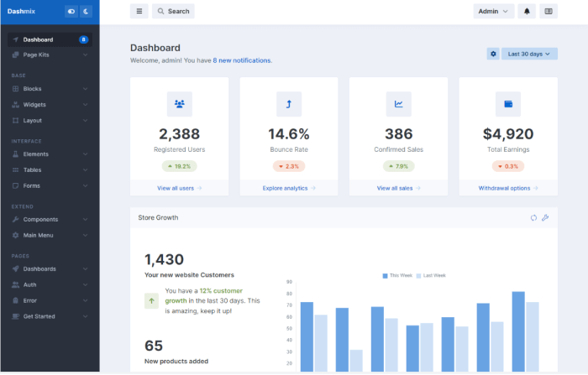Toggle Last Week legend swatch
This screenshot has height=375, width=588.
coord(418,276)
